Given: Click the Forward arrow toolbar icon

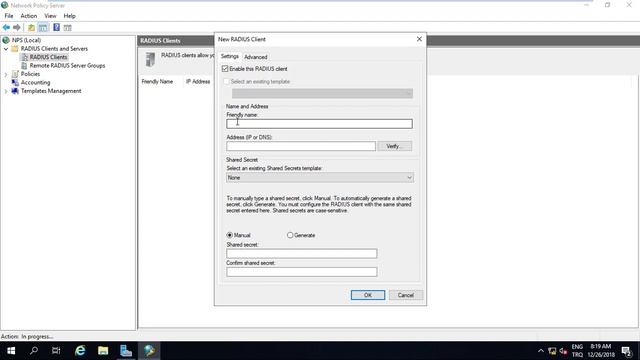Looking at the screenshot, I should [17, 27].
